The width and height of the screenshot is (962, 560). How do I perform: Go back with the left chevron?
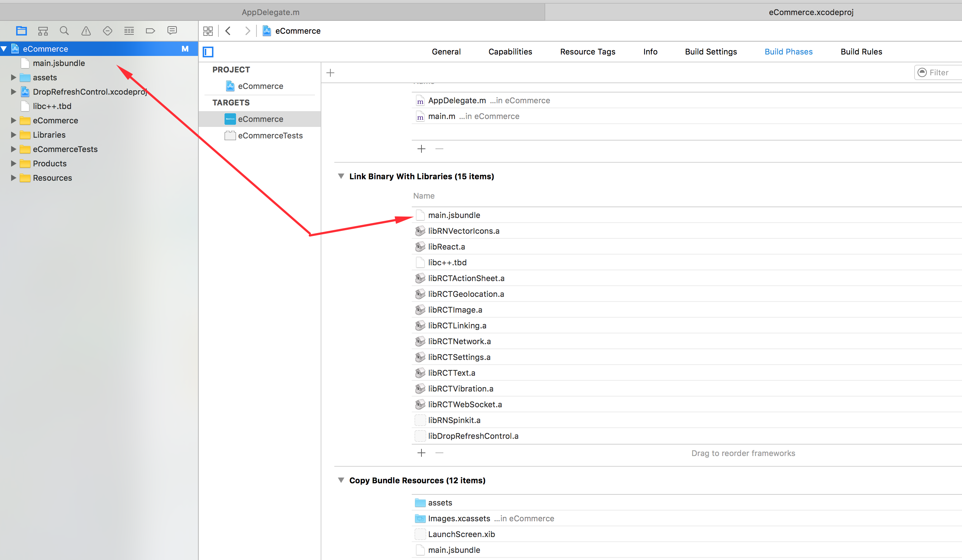[228, 30]
